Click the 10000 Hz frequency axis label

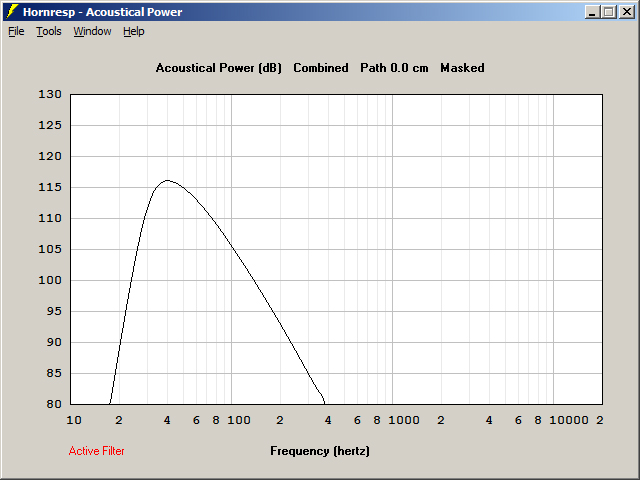pos(569,420)
